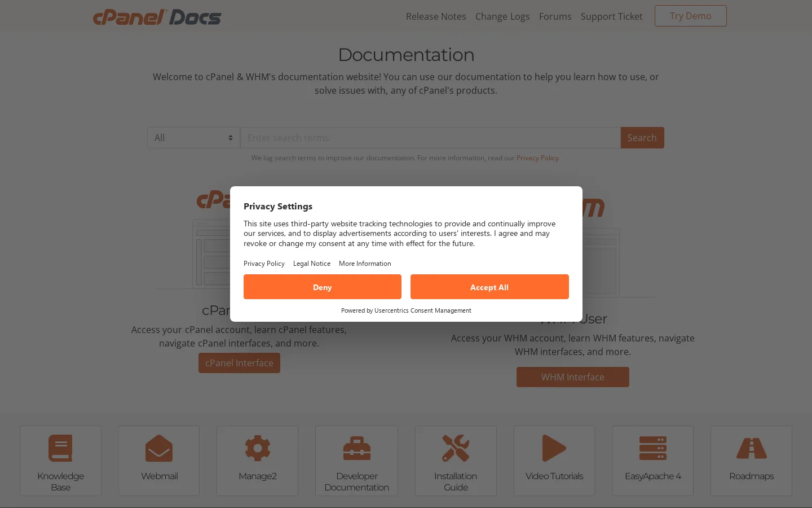Click the cPanel Interface button
The image size is (812, 508).
click(x=239, y=363)
